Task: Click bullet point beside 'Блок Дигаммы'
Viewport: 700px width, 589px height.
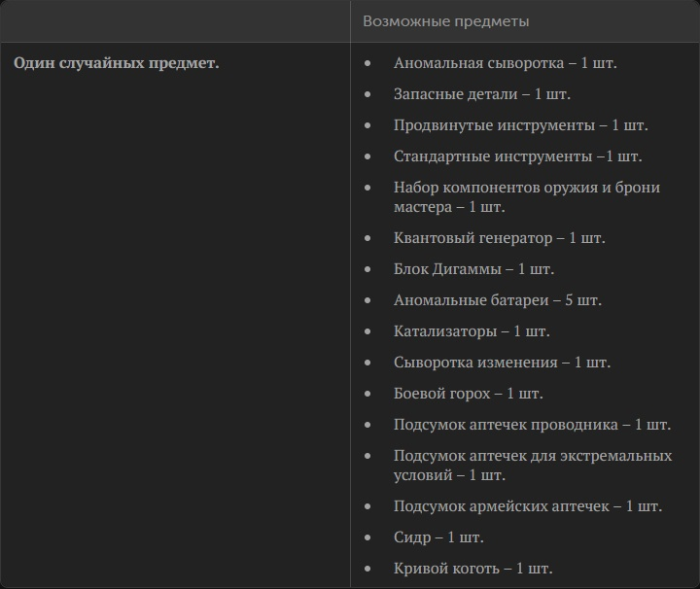Action: click(x=367, y=269)
